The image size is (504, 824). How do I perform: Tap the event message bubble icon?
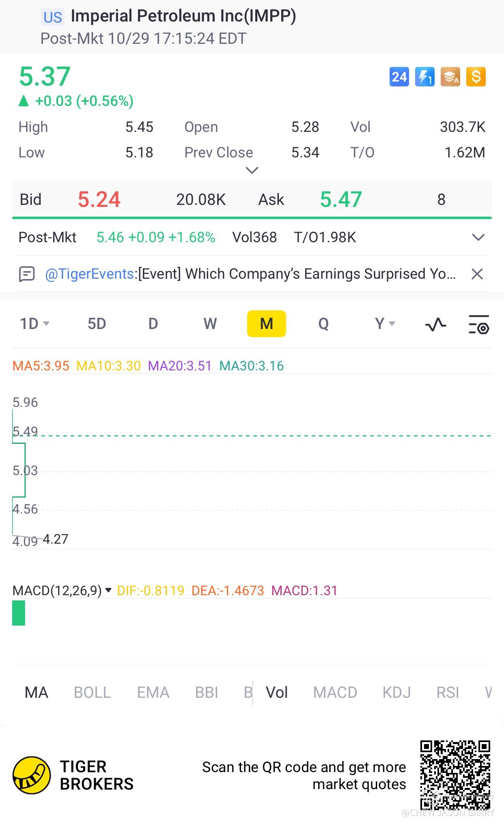[x=27, y=274]
